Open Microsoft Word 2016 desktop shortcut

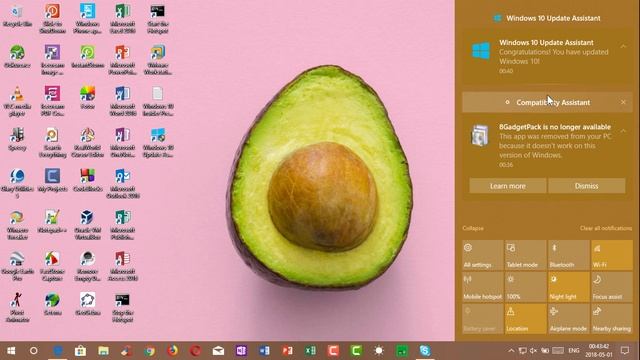coord(122,101)
